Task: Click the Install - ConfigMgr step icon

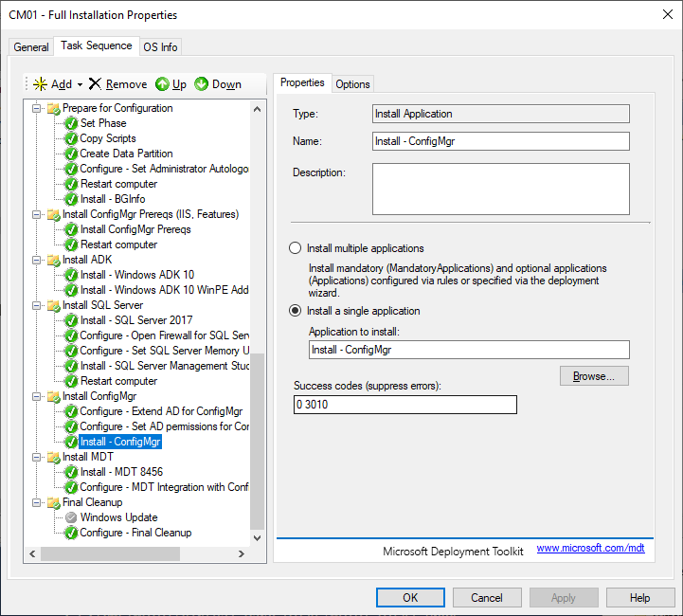Action: click(x=71, y=442)
